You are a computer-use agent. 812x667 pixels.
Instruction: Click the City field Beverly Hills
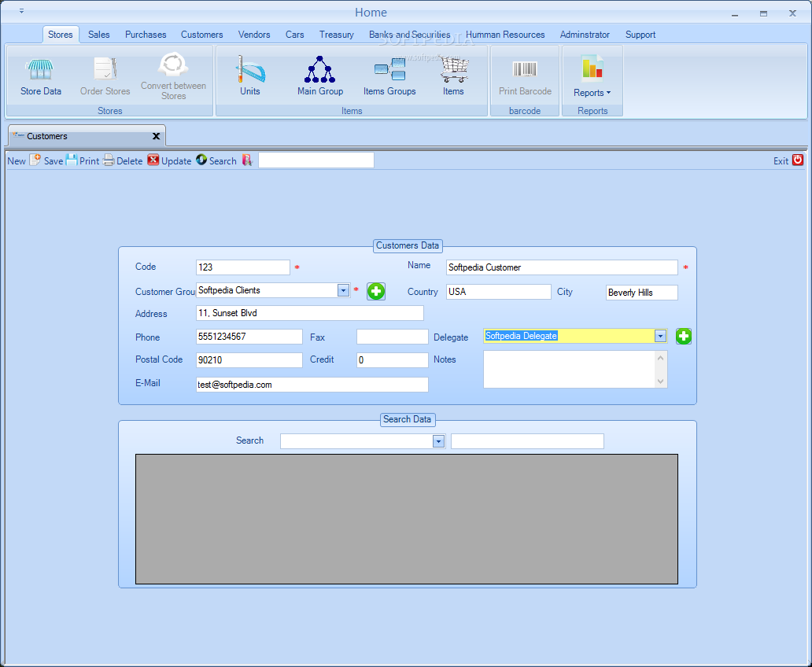(641, 293)
